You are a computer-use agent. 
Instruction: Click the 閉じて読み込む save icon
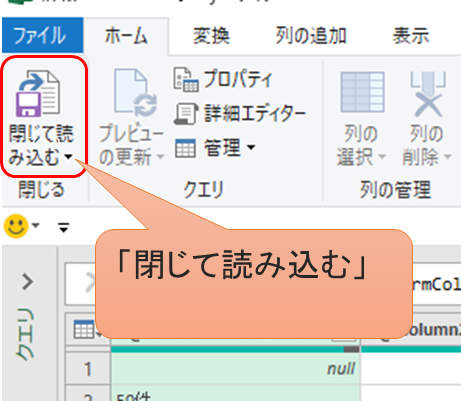pyautogui.click(x=39, y=93)
